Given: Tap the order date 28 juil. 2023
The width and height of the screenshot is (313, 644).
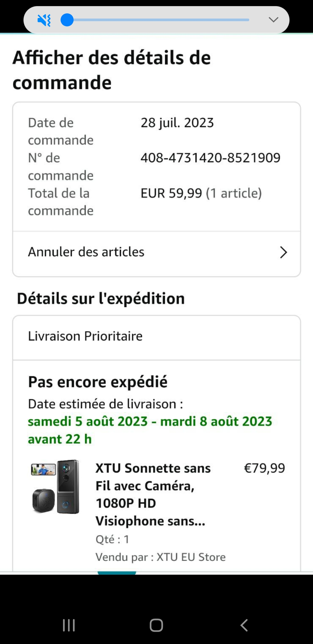Looking at the screenshot, I should [177, 123].
